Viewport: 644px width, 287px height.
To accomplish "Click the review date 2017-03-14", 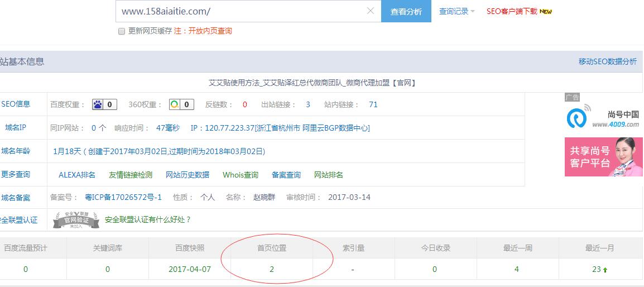I will pyautogui.click(x=349, y=197).
